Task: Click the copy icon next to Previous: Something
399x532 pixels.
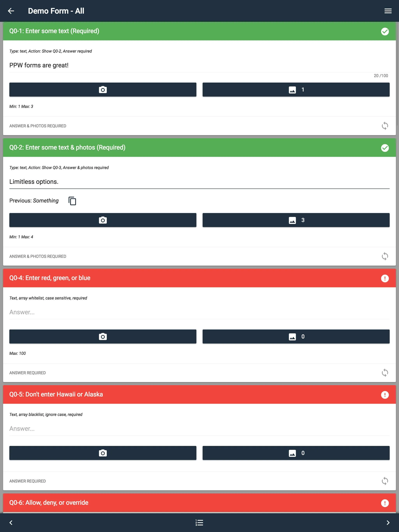Action: click(x=72, y=201)
